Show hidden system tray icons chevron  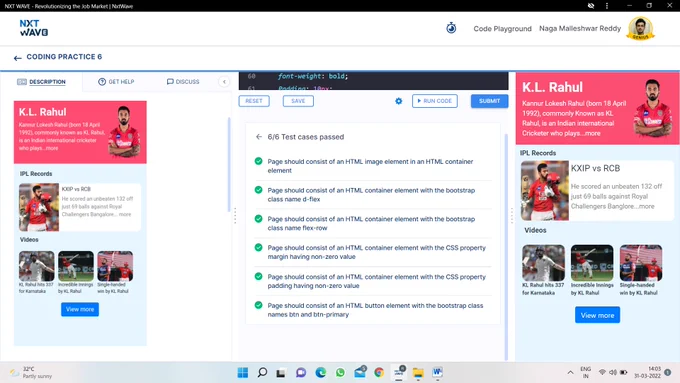click(x=570, y=373)
